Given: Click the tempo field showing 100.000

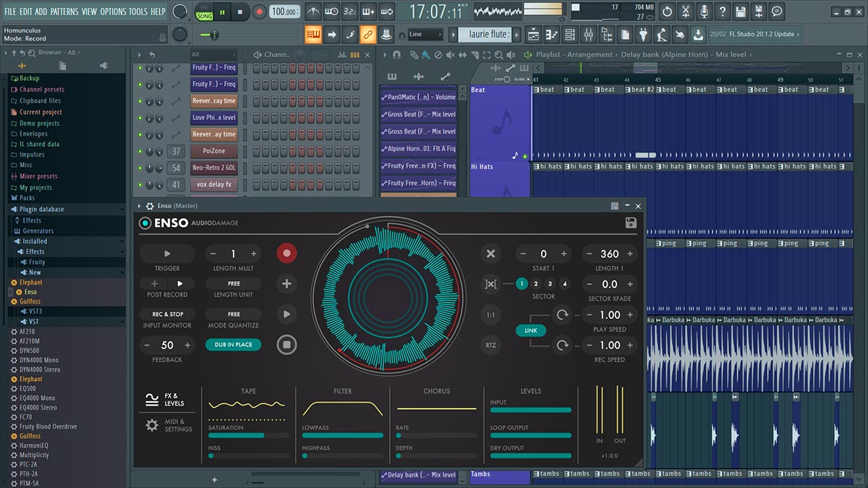Looking at the screenshot, I should pyautogui.click(x=285, y=12).
